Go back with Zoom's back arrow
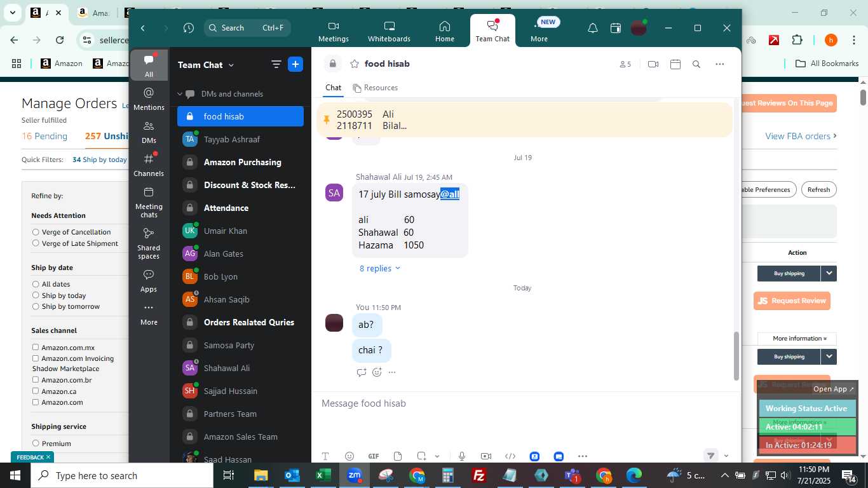Screen dimensions: 868x488 (143, 28)
